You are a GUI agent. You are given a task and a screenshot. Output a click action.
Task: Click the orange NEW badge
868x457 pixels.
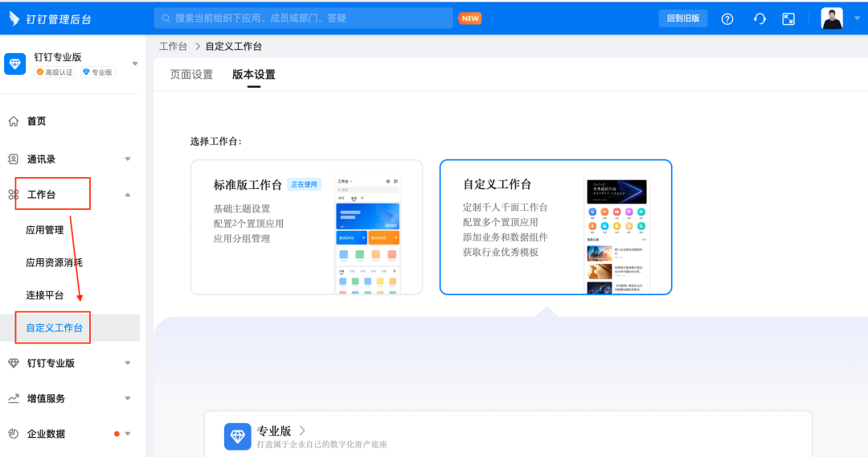coord(470,19)
